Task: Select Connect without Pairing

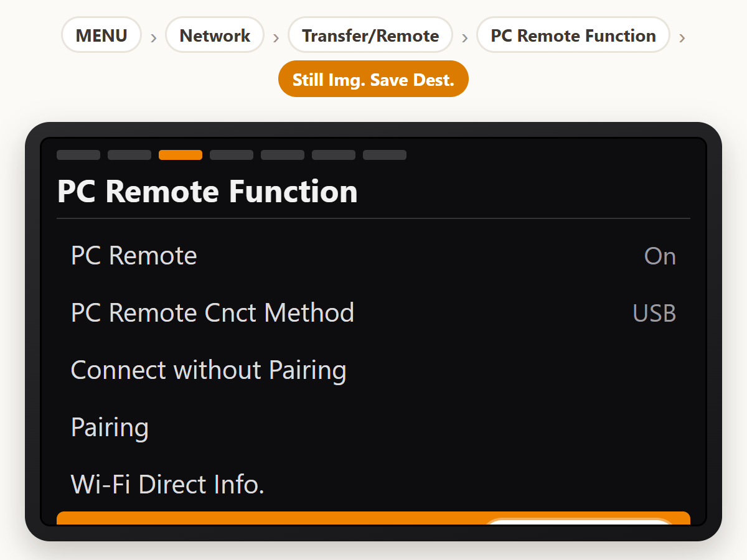Action: pos(374,371)
